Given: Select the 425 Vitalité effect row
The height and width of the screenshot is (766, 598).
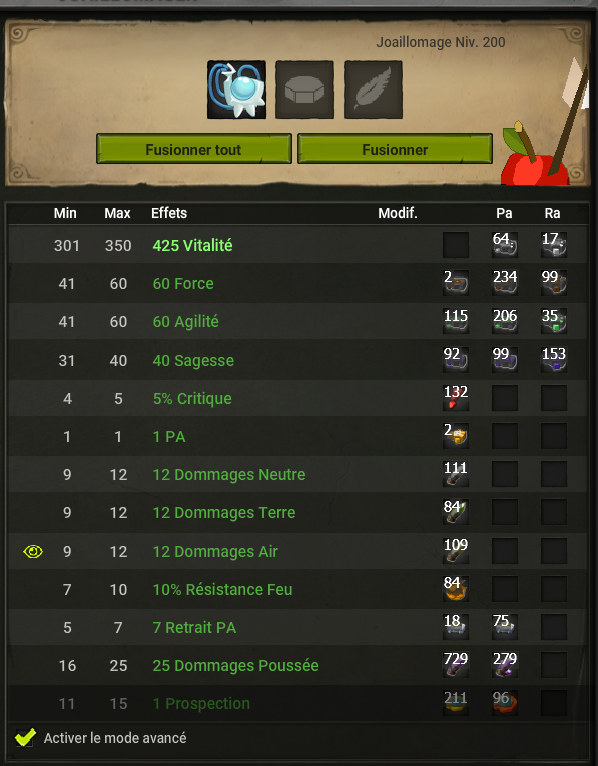Looking at the screenshot, I should [x=298, y=245].
